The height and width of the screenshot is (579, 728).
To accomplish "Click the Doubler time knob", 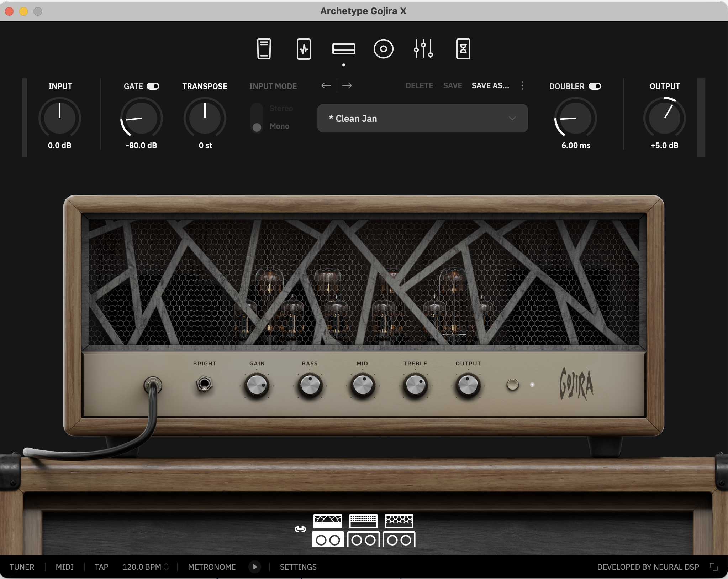I will click(x=576, y=118).
